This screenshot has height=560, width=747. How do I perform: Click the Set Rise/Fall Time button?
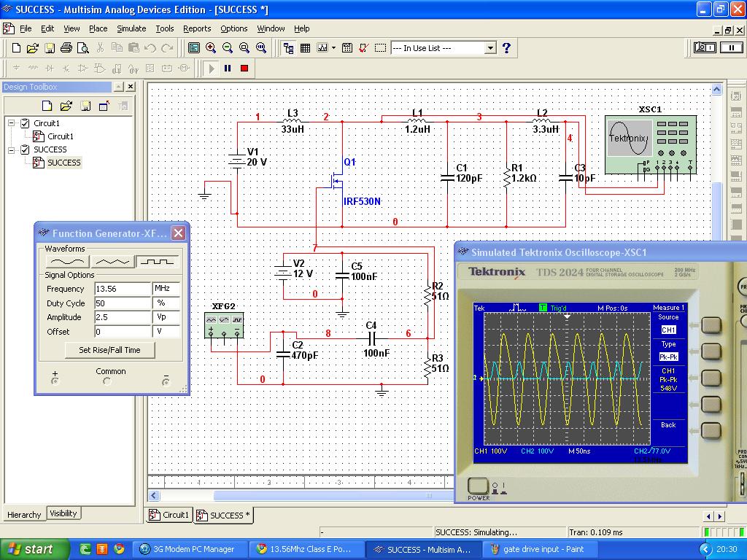[x=109, y=350]
